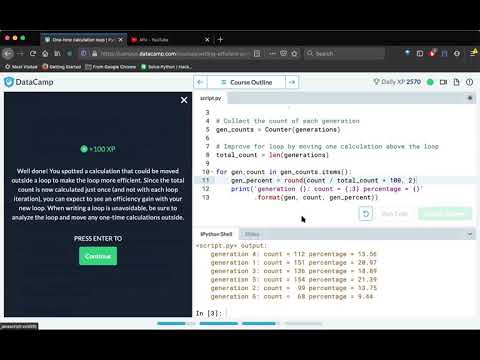This screenshot has width=480, height=360.
Task: Reset the code with the reset icon
Action: (366, 214)
